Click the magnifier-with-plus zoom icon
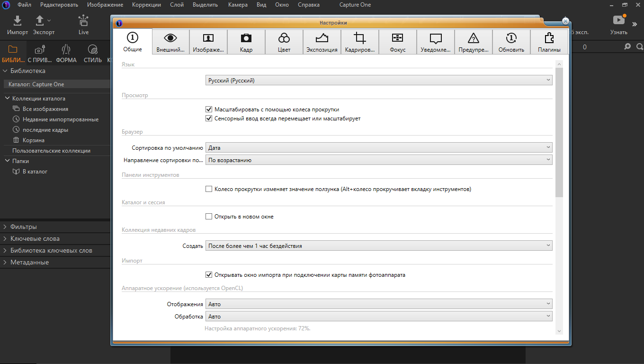Screen dimensions: 644x364 tap(627, 46)
